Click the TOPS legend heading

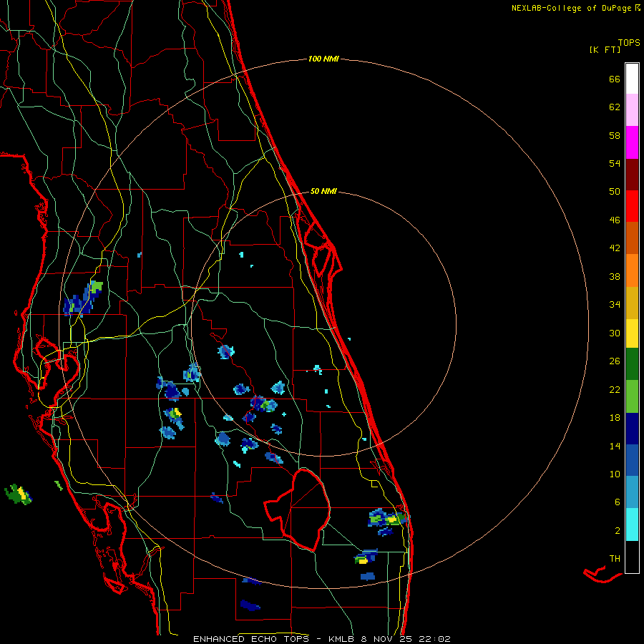pyautogui.click(x=629, y=42)
